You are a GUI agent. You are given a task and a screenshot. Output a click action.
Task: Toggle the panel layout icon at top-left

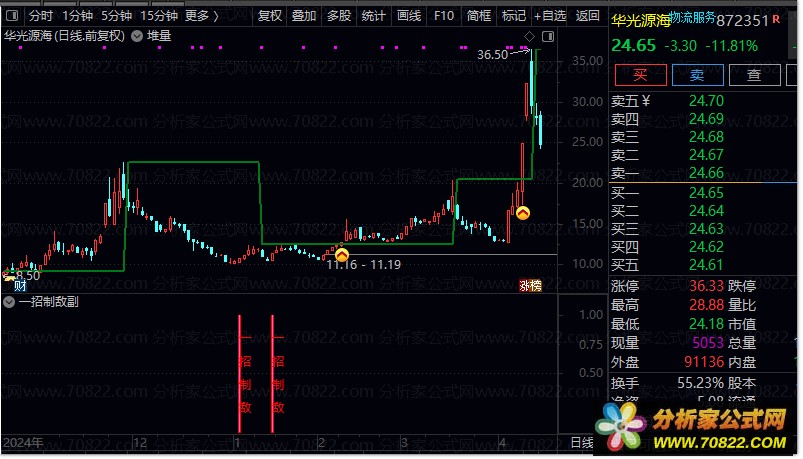pyautogui.click(x=12, y=16)
